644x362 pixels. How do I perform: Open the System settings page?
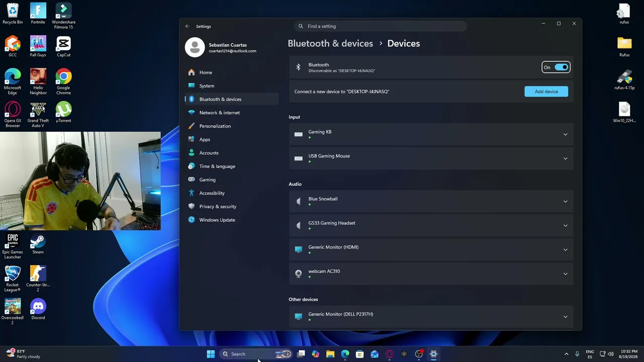pyautogui.click(x=231, y=86)
